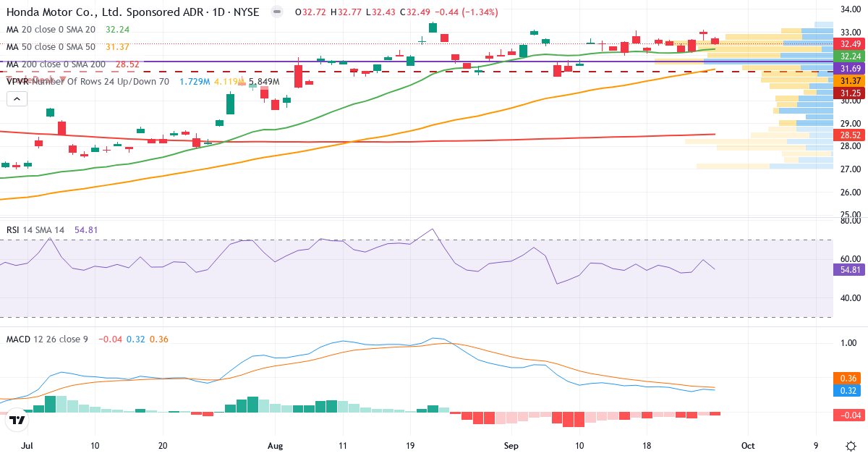Select the VPVR Number Of Rows legend
This screenshot has width=868, height=456.
(88, 82)
